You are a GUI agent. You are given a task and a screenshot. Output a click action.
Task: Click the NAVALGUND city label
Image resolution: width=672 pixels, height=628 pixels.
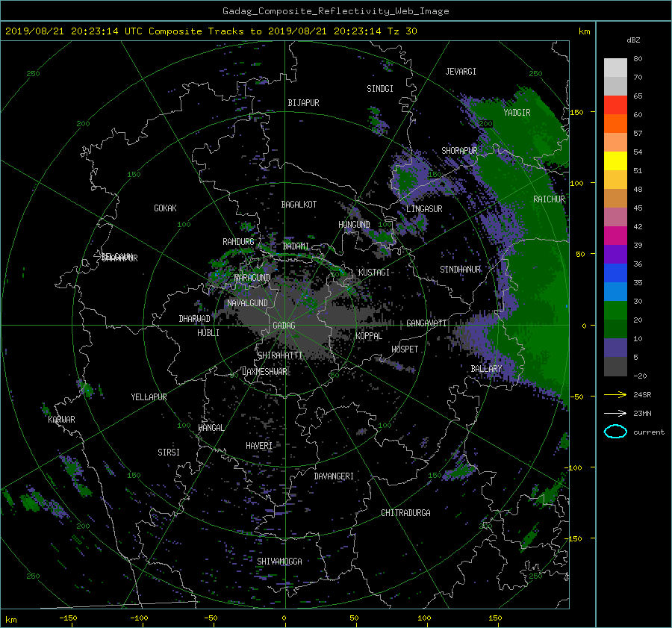tap(247, 303)
